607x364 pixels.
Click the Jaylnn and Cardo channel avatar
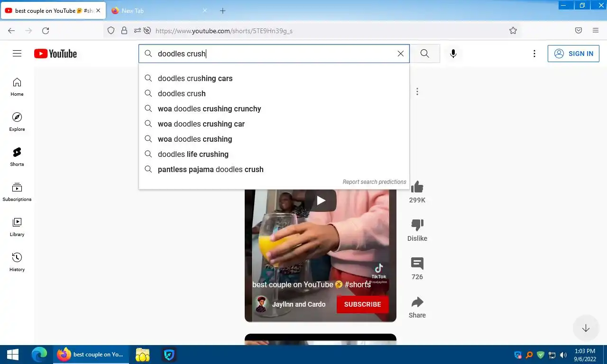pyautogui.click(x=261, y=304)
